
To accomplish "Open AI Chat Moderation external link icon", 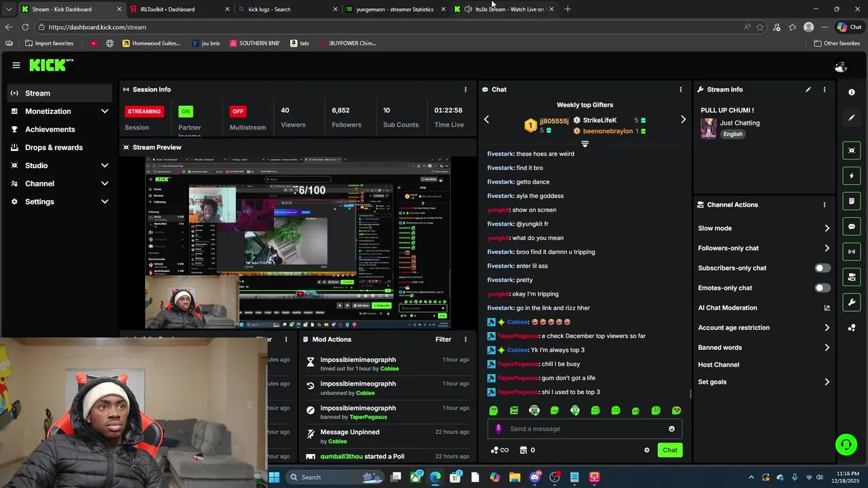I will [x=827, y=308].
